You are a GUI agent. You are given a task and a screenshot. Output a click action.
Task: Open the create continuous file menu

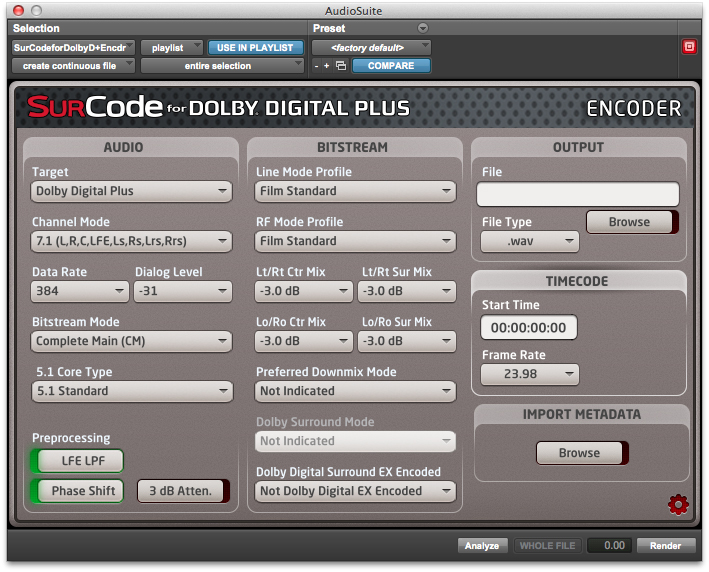tap(73, 66)
